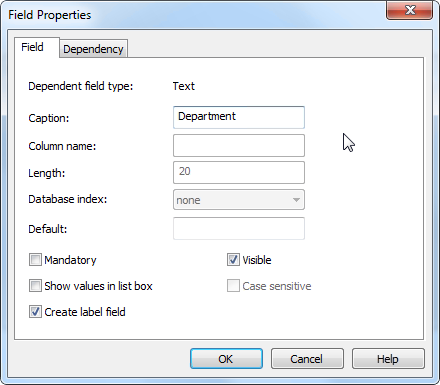
Task: Click the Caption label
Action: [49, 118]
